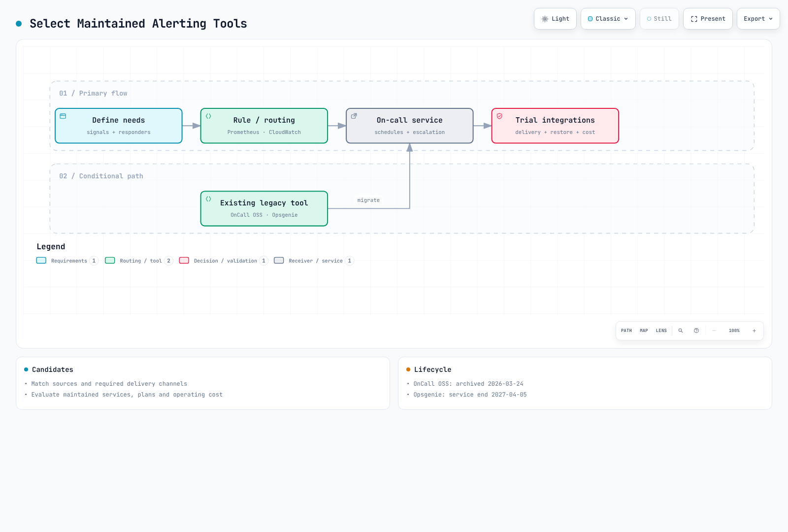Select the Requirements legend swatch
This screenshot has width=788, height=532.
click(x=41, y=261)
